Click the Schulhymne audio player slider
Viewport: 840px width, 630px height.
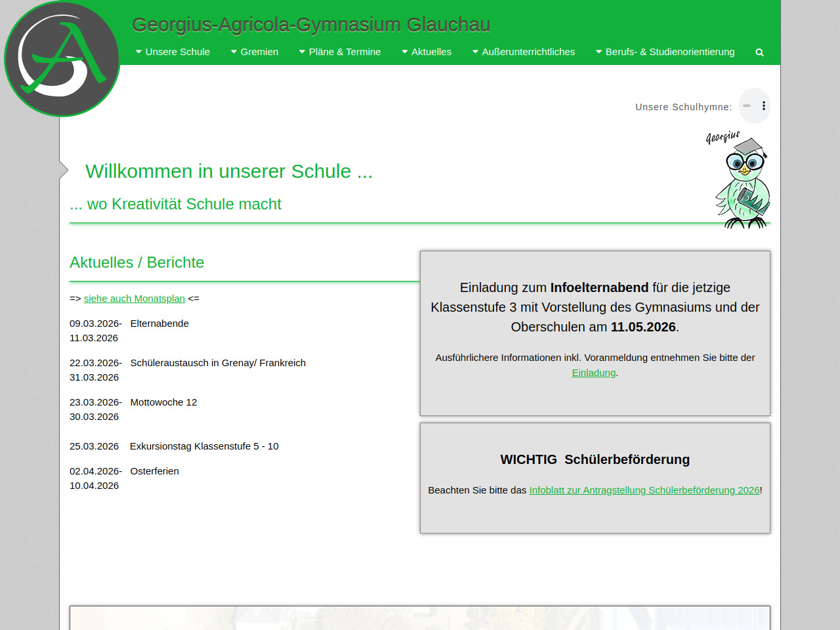[x=747, y=106]
